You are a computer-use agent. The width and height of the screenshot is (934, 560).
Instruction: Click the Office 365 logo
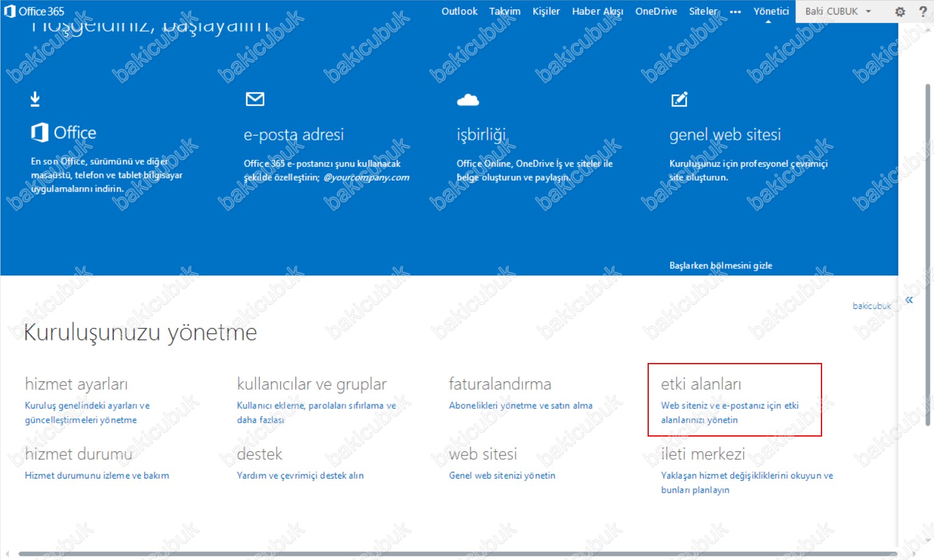coord(34,11)
